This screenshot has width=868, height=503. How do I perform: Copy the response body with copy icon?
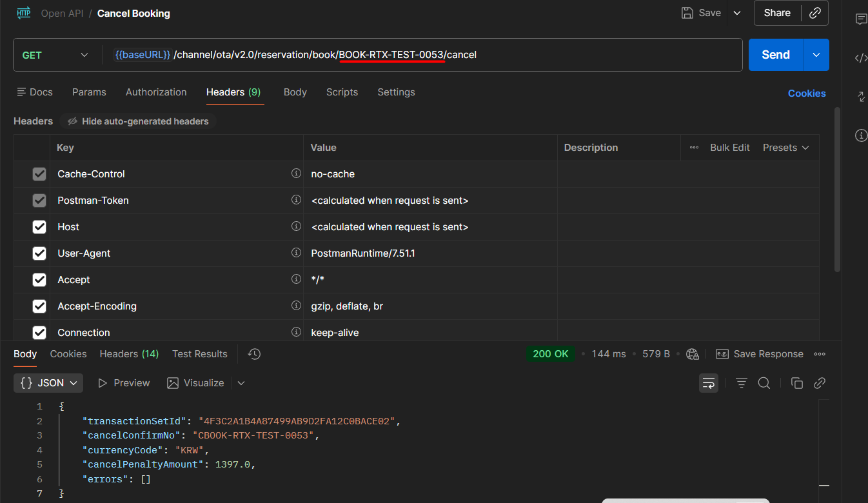pos(797,383)
